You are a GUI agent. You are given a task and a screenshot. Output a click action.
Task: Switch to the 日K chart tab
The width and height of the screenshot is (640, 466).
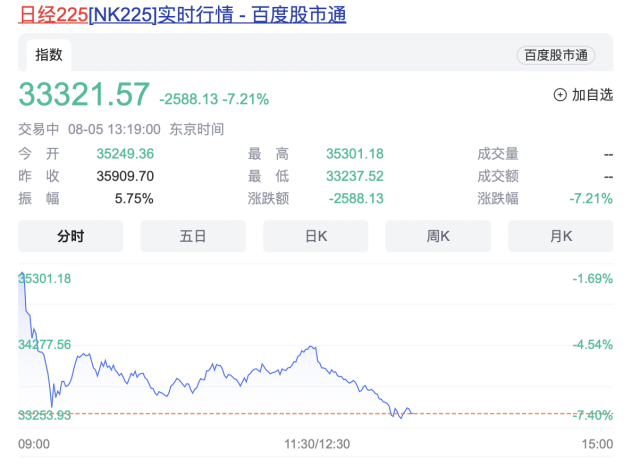pyautogui.click(x=316, y=236)
